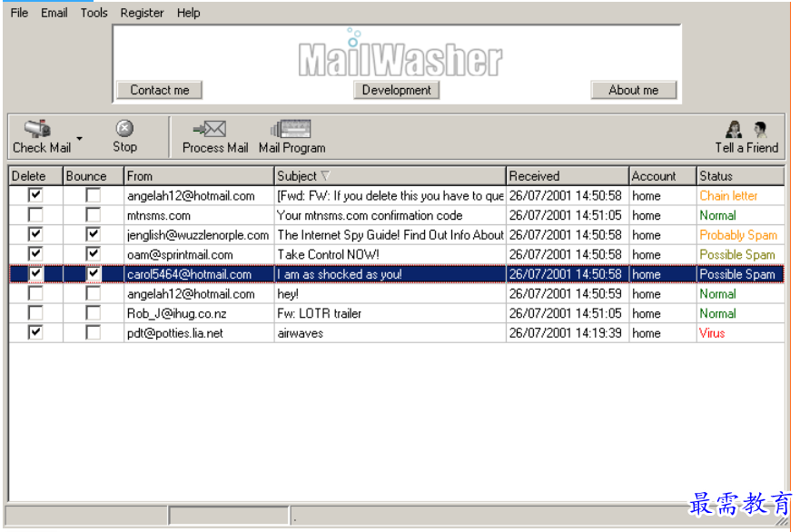Click the Delete column header
This screenshot has width=800, height=532.
tap(35, 176)
